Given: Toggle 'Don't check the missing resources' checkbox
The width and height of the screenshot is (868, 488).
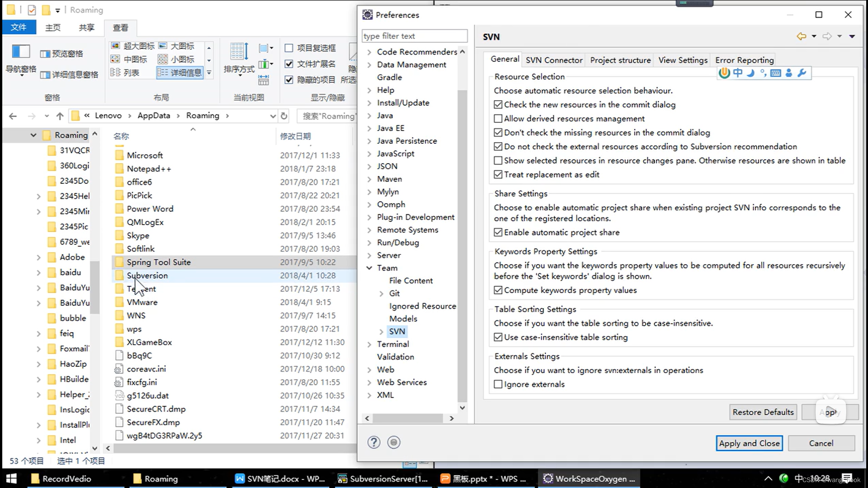Looking at the screenshot, I should [x=498, y=133].
